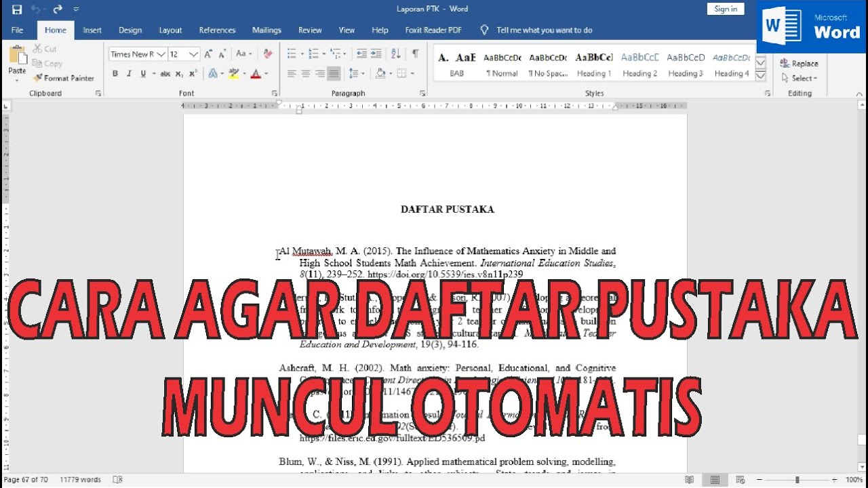Open Change Case dropdown

click(244, 54)
